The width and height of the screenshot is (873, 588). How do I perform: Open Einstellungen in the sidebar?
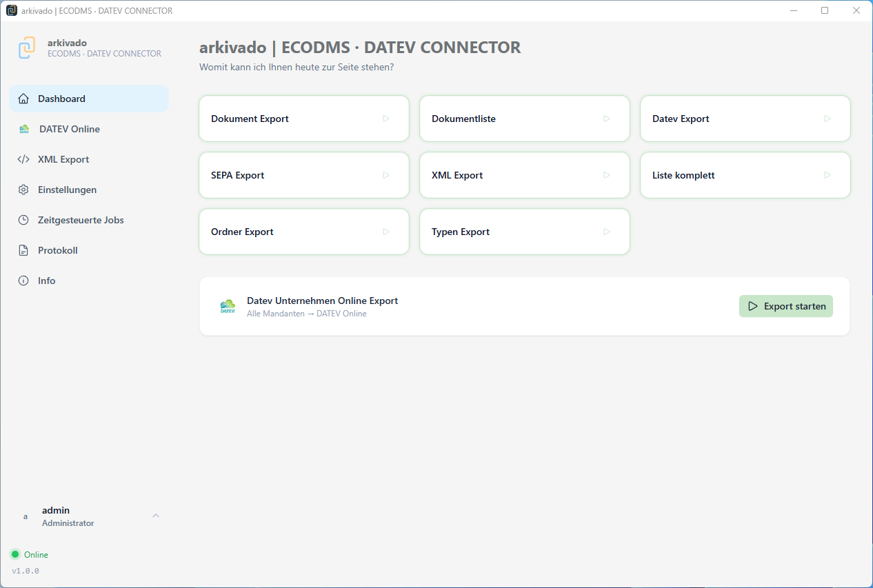pos(89,190)
